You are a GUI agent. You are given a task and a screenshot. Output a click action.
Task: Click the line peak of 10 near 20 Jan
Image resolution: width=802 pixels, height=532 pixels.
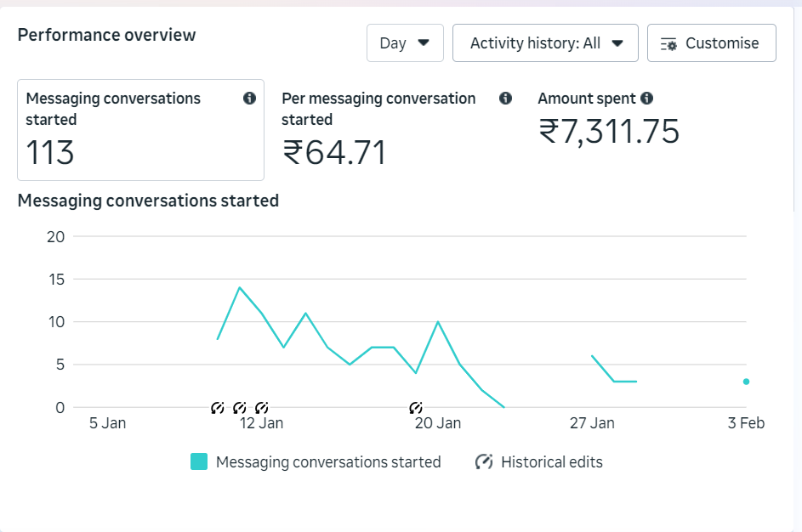pyautogui.click(x=437, y=322)
